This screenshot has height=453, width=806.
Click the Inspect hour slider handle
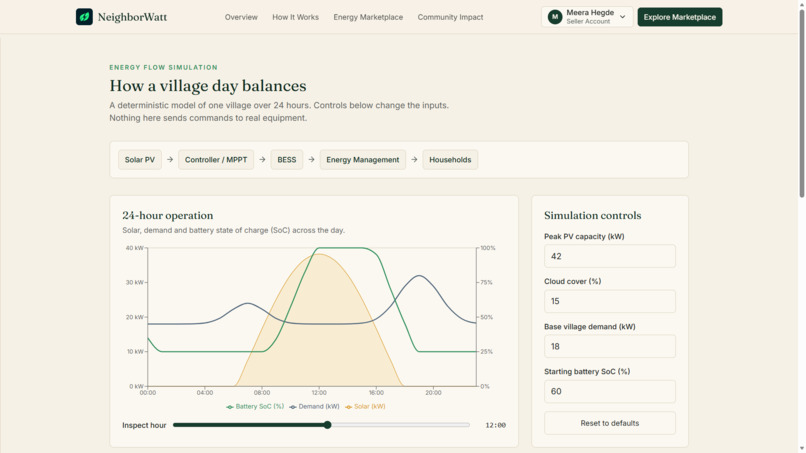pyautogui.click(x=327, y=425)
